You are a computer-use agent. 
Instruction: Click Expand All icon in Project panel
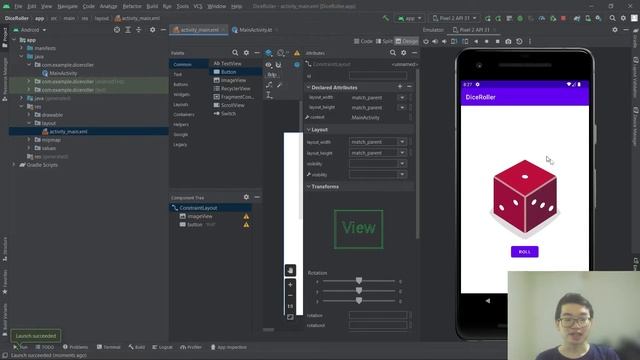[x=128, y=30]
